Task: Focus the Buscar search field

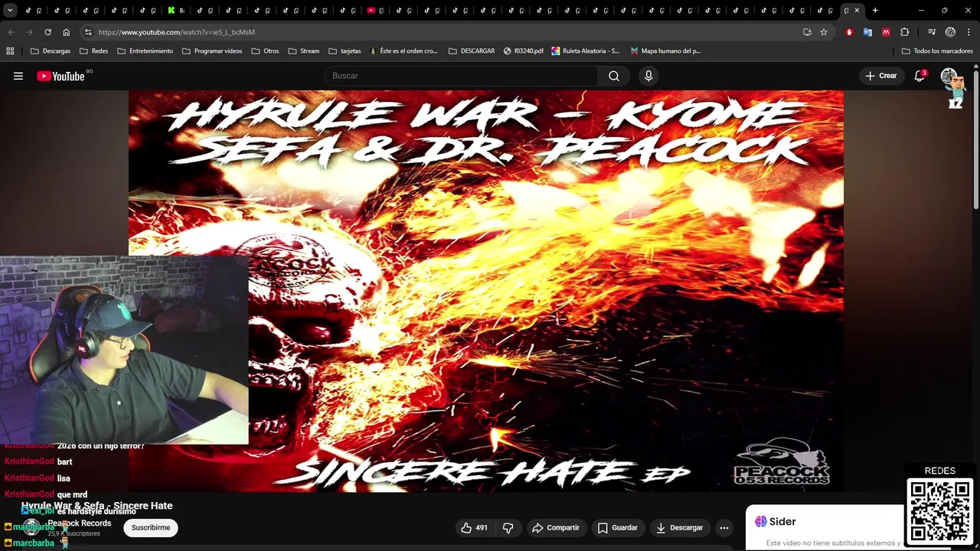Action: pyautogui.click(x=462, y=76)
